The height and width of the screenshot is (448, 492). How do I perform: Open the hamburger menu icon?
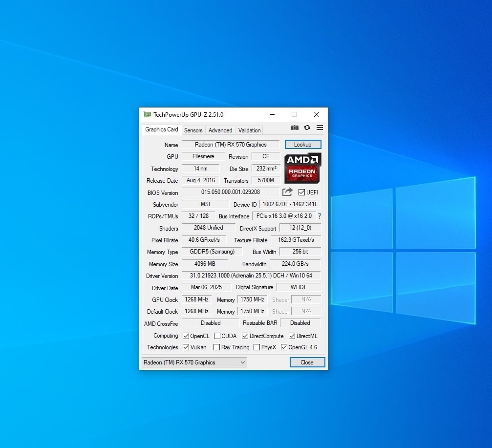click(x=320, y=128)
